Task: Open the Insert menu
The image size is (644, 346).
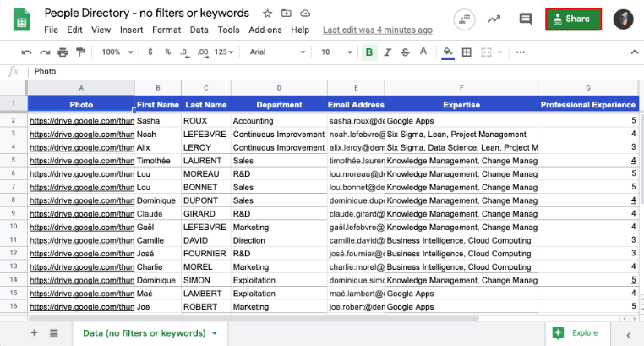Action: (x=132, y=30)
